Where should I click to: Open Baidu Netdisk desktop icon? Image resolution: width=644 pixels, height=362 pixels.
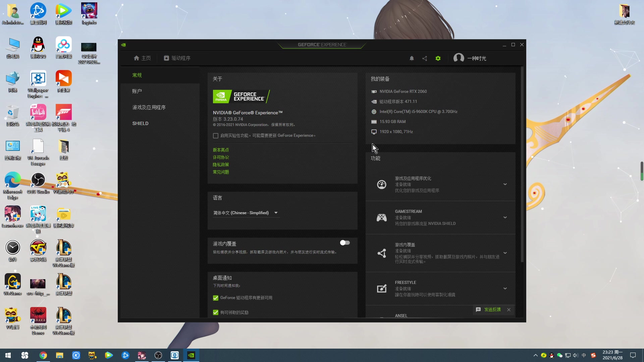tap(64, 47)
